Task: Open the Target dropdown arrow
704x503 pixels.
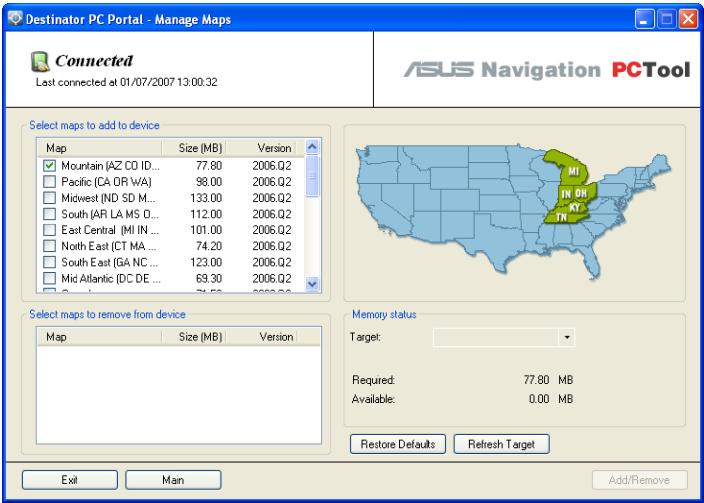Action: coord(567,337)
